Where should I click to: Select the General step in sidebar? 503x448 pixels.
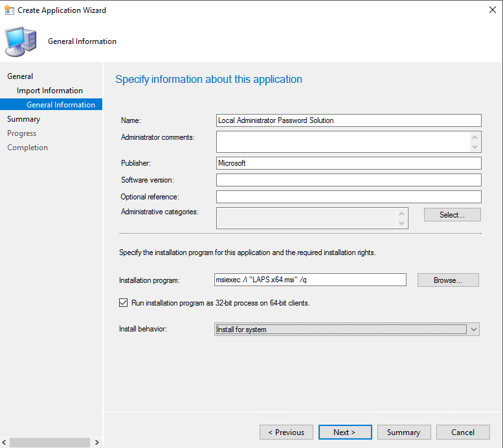click(20, 76)
